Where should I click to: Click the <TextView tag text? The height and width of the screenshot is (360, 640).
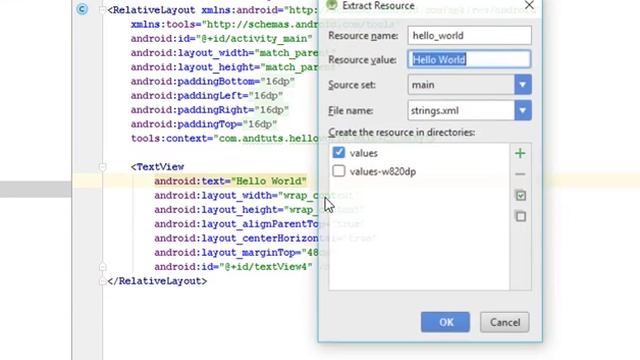pos(158,167)
